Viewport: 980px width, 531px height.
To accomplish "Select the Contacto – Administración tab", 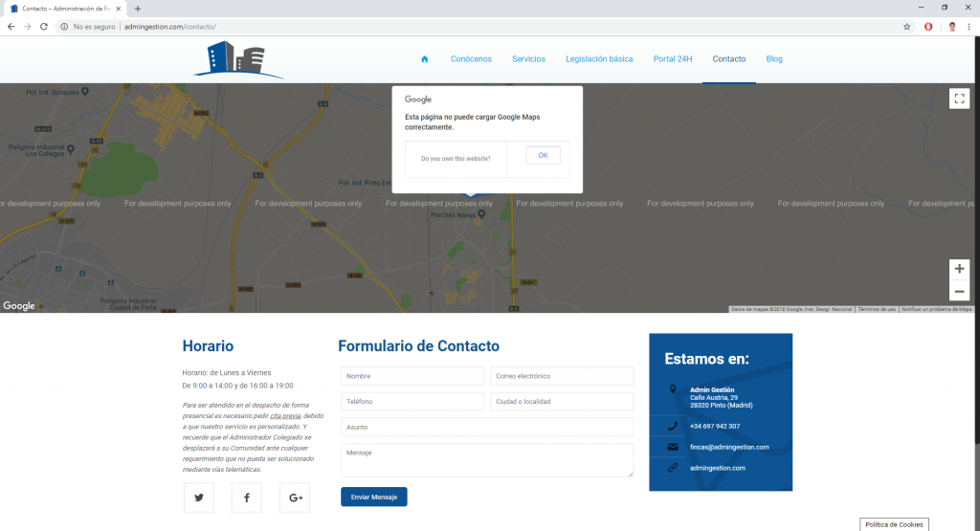I will click(65, 9).
